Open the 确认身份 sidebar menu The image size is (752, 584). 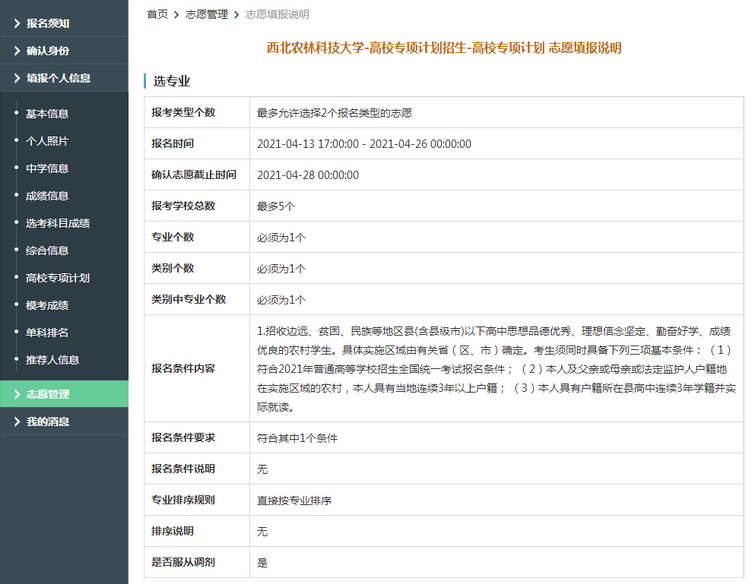click(x=64, y=50)
